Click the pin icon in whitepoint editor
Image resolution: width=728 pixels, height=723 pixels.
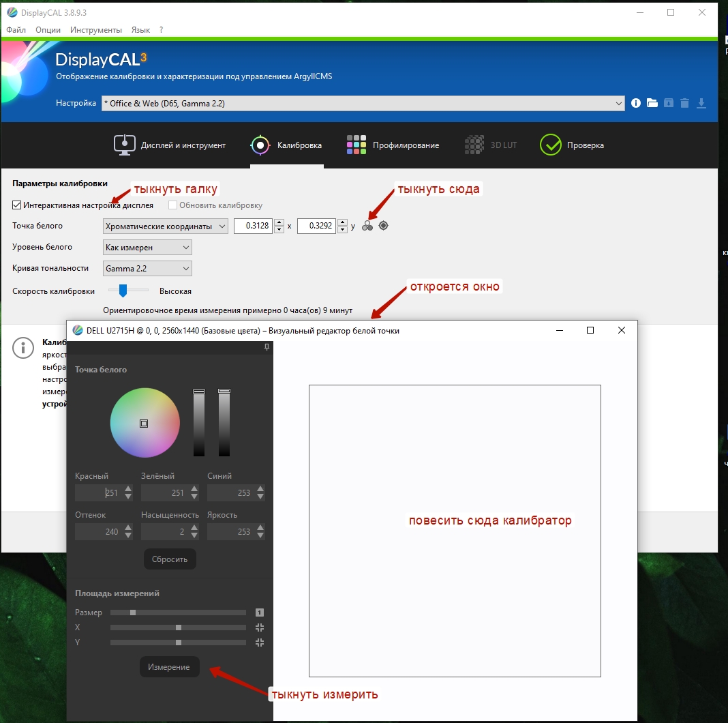[x=267, y=347]
